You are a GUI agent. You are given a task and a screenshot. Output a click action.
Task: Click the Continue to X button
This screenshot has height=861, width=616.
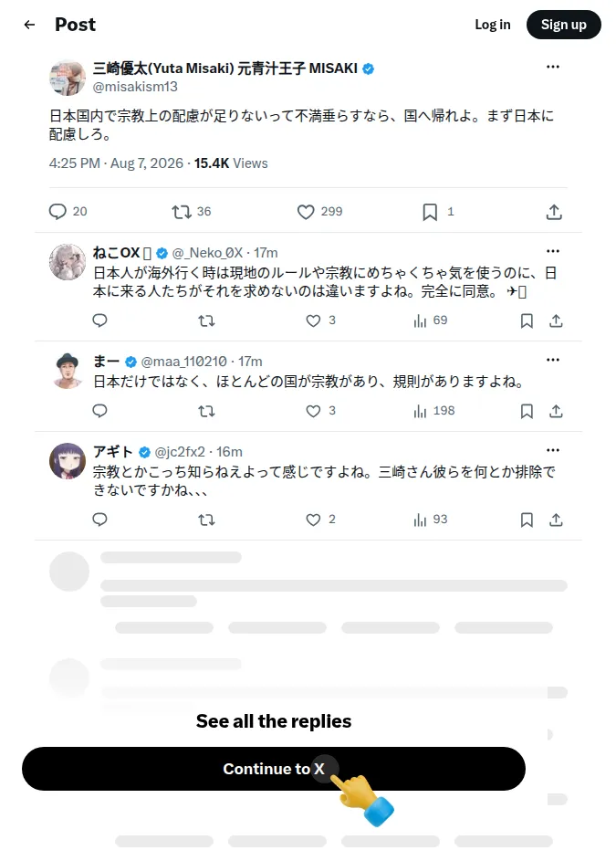[x=274, y=769]
